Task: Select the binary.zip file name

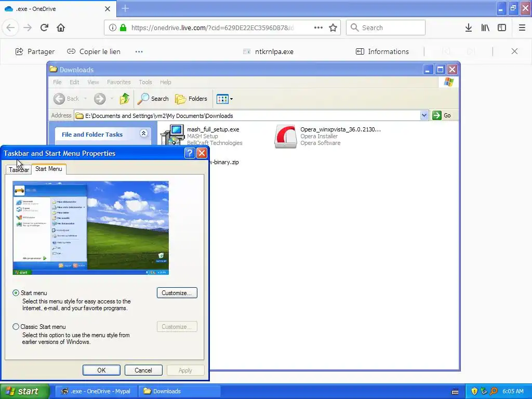Action: [x=224, y=162]
